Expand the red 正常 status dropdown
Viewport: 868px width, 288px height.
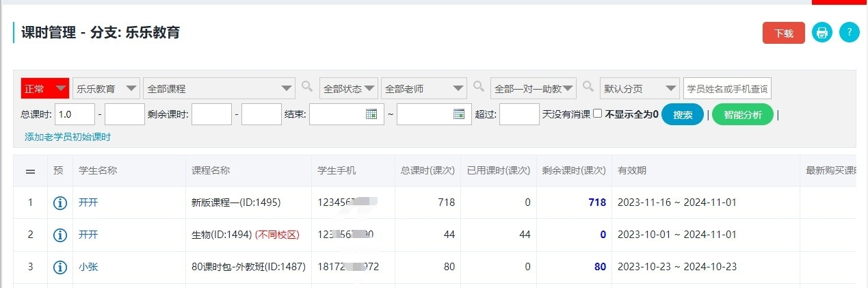click(45, 88)
